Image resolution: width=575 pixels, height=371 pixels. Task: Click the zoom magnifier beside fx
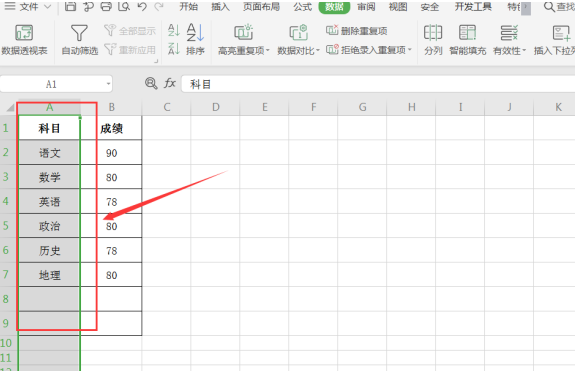(151, 84)
